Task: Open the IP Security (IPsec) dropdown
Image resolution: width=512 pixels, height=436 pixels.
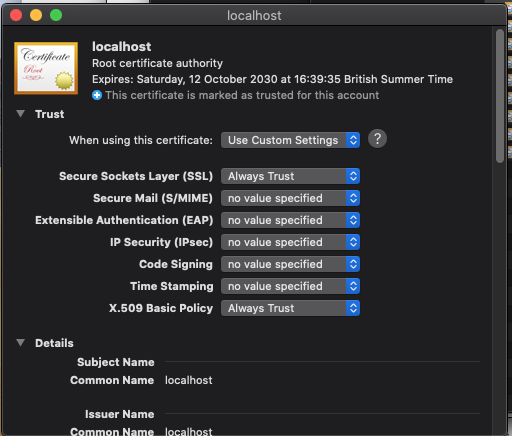Action: (x=290, y=242)
